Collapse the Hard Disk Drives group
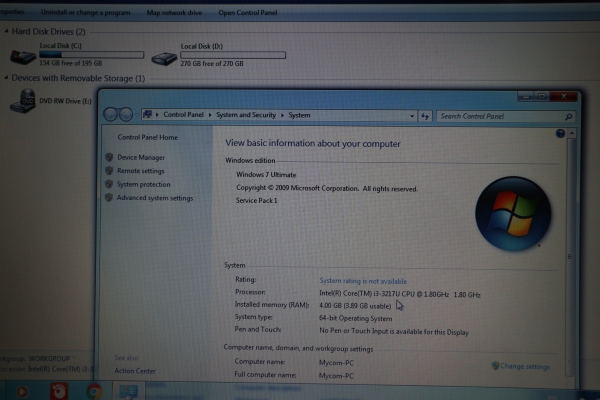The height and width of the screenshot is (400, 600). pos(6,31)
